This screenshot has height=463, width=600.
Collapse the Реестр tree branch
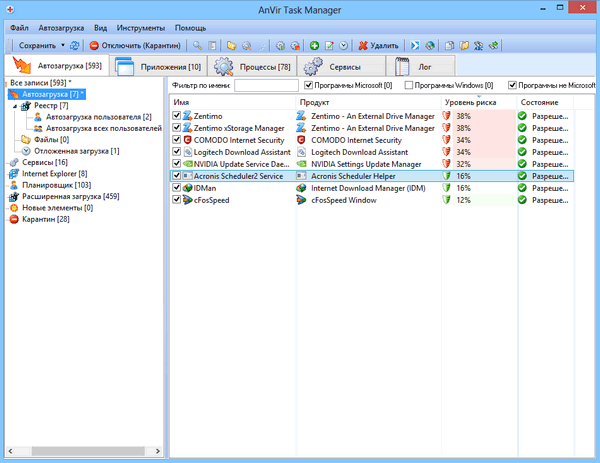click(14, 105)
